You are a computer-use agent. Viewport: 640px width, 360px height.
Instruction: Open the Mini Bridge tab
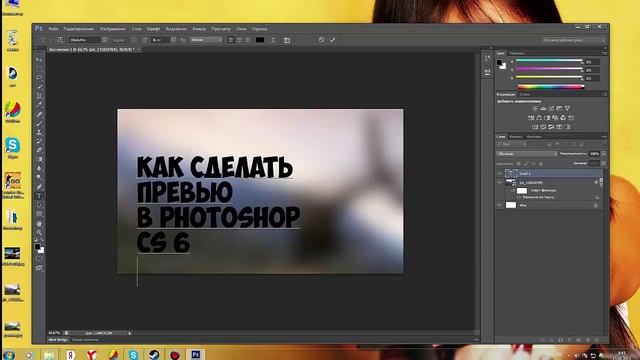coord(58,340)
